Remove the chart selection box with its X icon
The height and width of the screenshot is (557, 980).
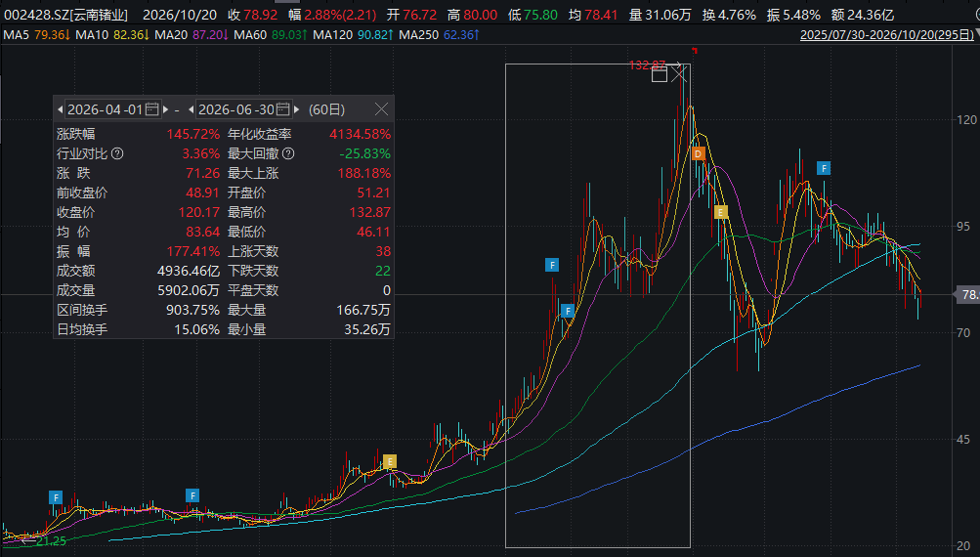tap(679, 74)
